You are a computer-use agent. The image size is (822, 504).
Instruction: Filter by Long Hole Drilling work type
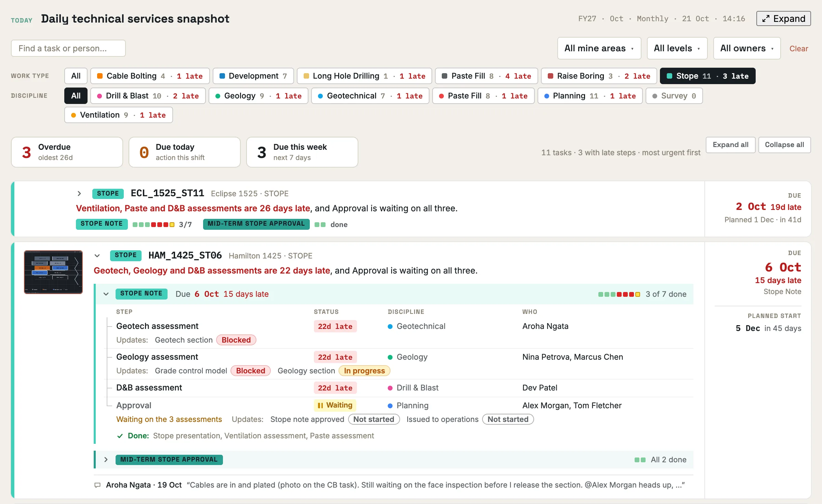pos(364,76)
